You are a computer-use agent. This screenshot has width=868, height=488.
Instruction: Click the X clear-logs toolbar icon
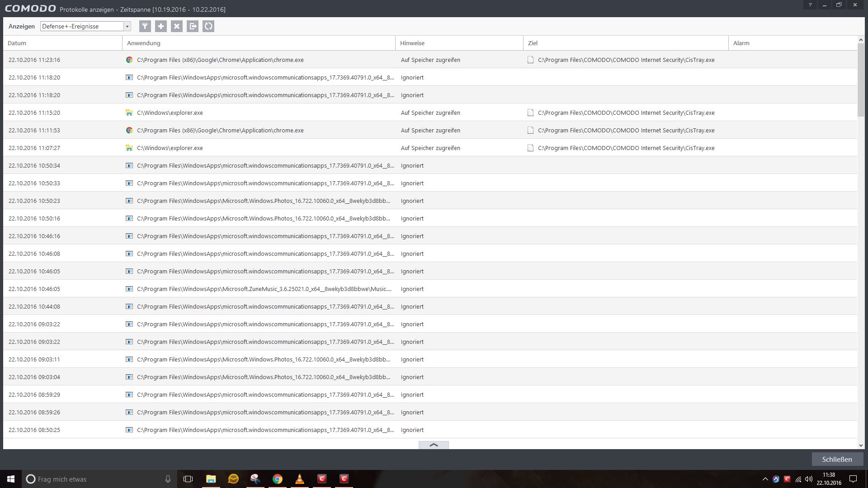pos(177,26)
